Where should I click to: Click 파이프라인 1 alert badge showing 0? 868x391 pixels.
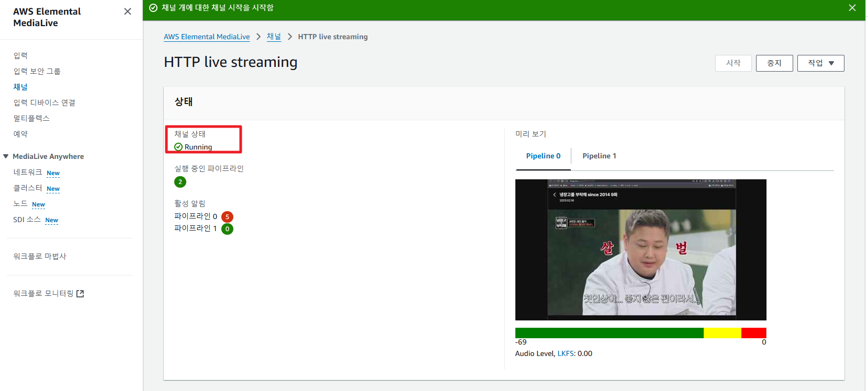[227, 229]
